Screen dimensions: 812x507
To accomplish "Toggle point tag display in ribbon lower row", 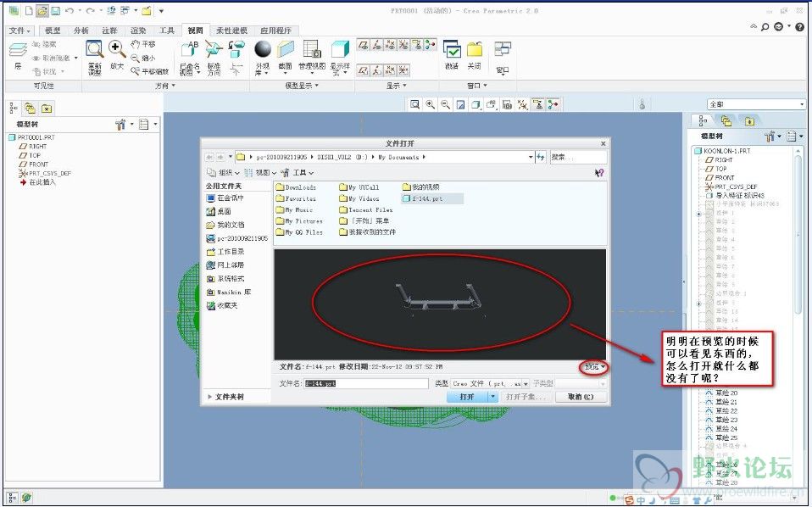I will 391,70.
